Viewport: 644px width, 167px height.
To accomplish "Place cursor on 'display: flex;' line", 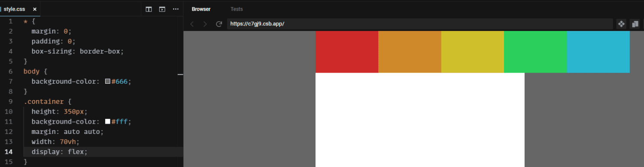I will [x=59, y=152].
